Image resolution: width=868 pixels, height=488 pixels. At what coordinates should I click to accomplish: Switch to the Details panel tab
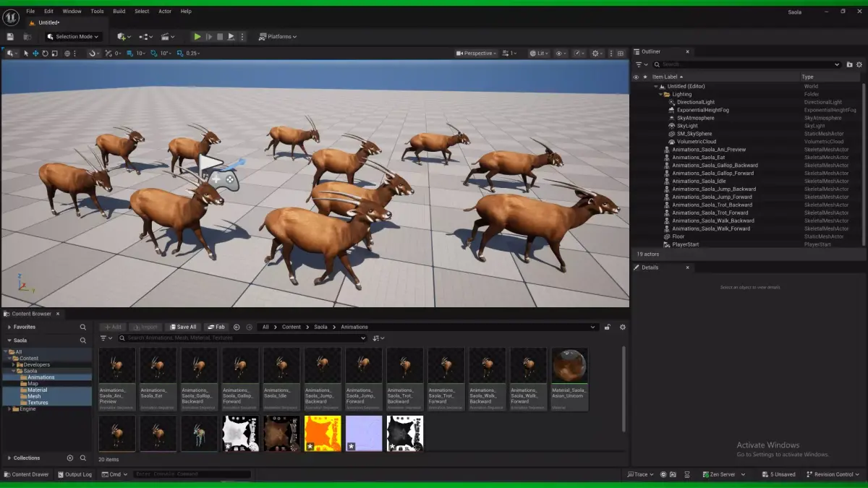coord(650,267)
